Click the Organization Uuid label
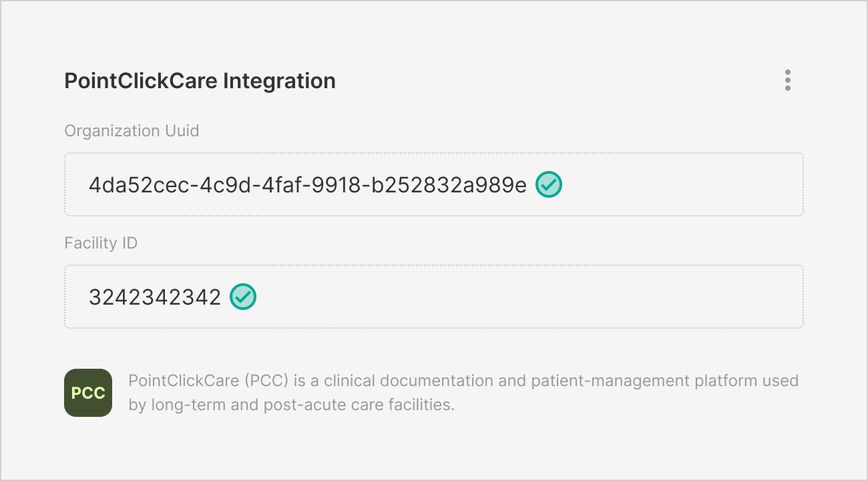This screenshot has height=481, width=868. click(132, 130)
